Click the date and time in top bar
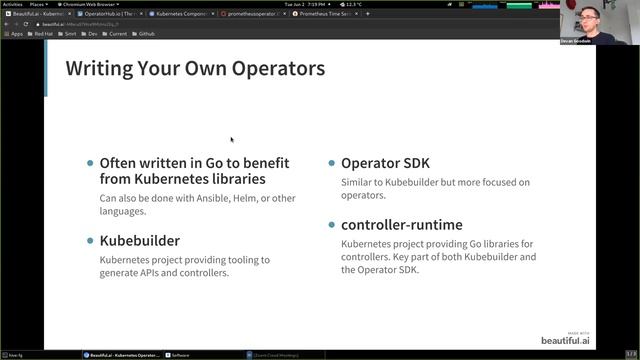The width and height of the screenshot is (640, 360). 304,4
